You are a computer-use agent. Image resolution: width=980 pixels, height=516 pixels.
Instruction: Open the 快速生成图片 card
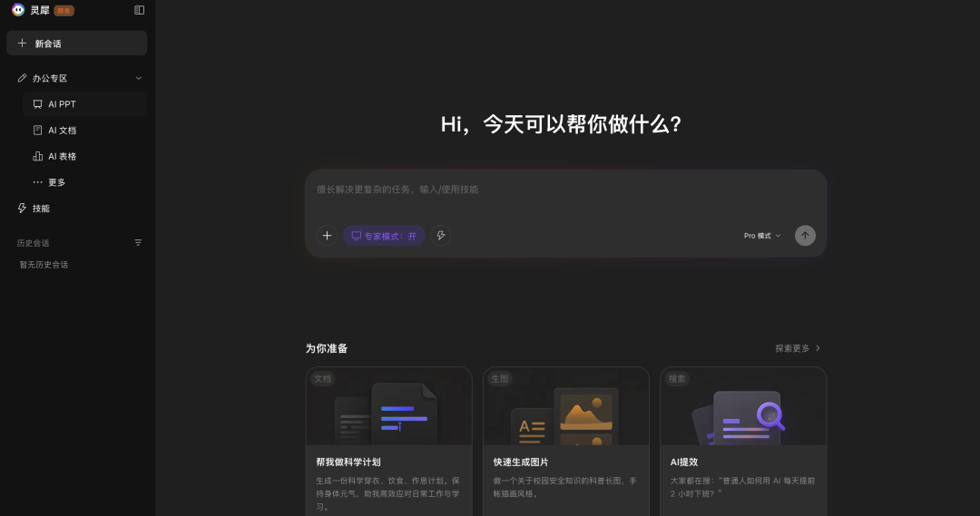565,442
